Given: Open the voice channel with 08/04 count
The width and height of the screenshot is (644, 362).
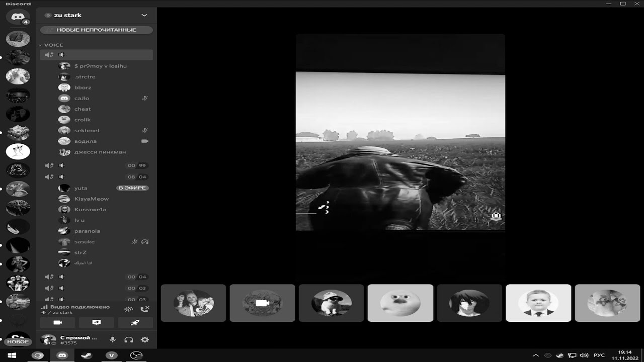Looking at the screenshot, I should (x=97, y=177).
